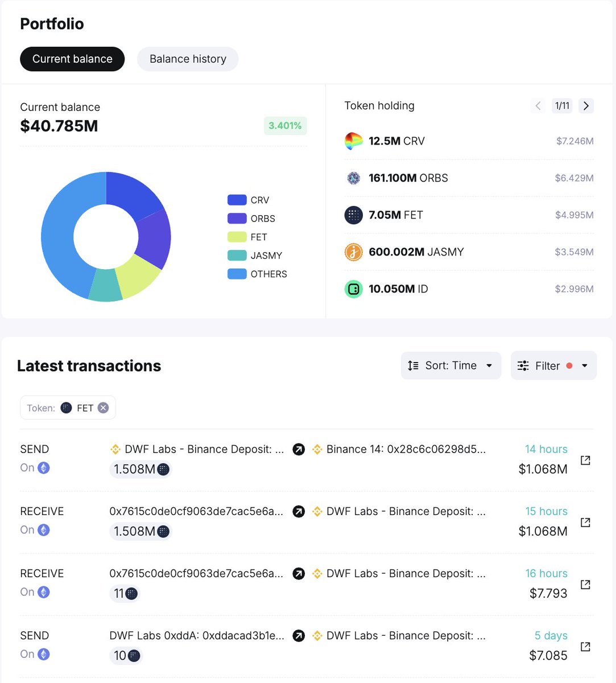
Task: Click the $7.246M CRV value
Action: (574, 141)
